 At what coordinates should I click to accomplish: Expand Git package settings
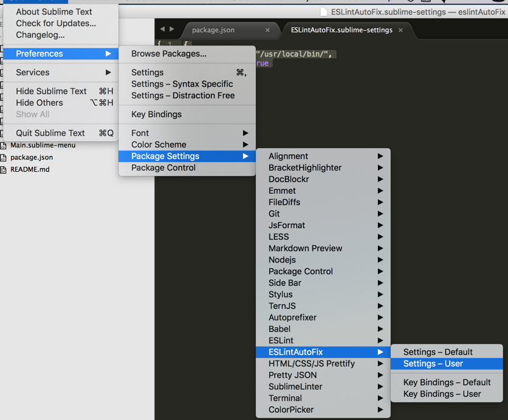[x=323, y=214]
